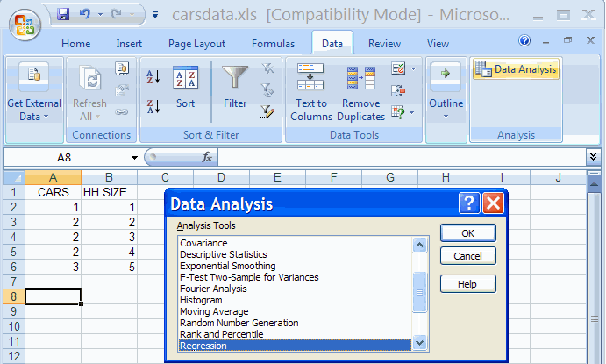Expand the formula bar
The image size is (606, 364).
[594, 157]
